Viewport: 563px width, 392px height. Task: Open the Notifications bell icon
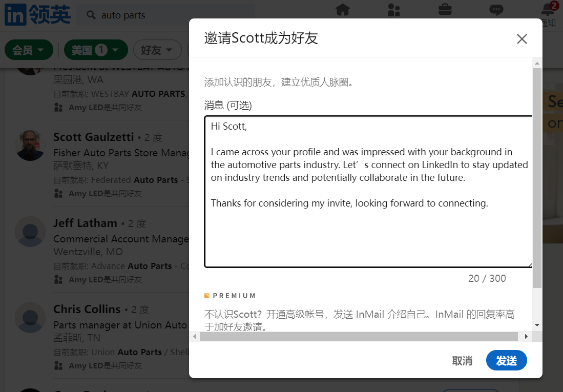point(548,10)
